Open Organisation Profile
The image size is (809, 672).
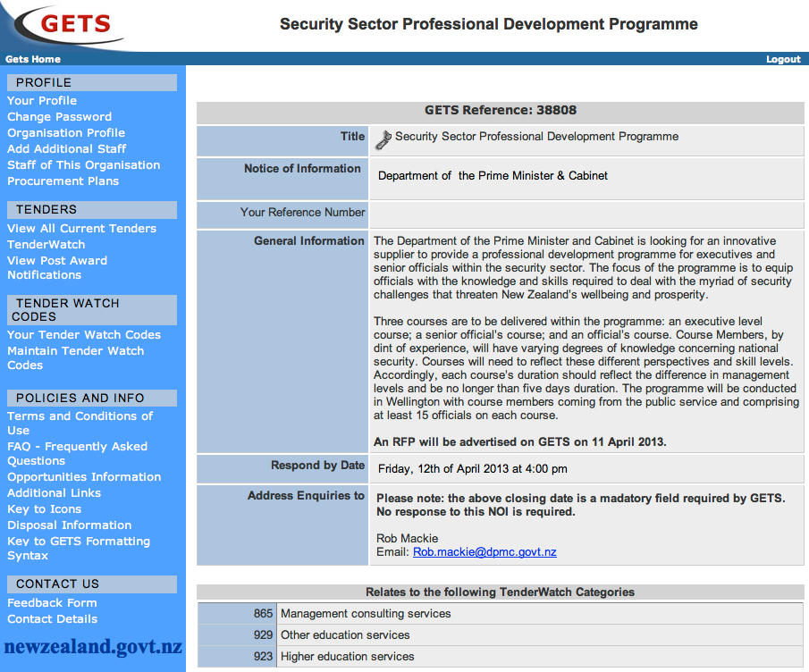coord(66,132)
